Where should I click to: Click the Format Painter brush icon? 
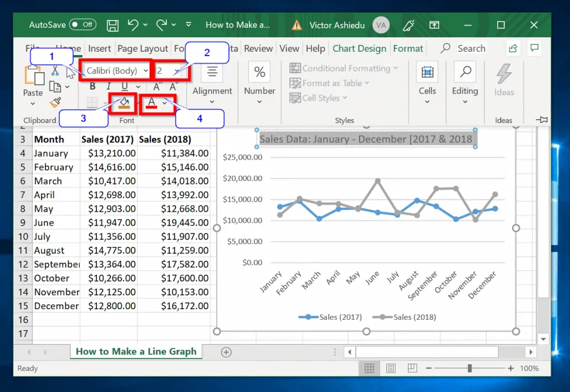pos(55,102)
